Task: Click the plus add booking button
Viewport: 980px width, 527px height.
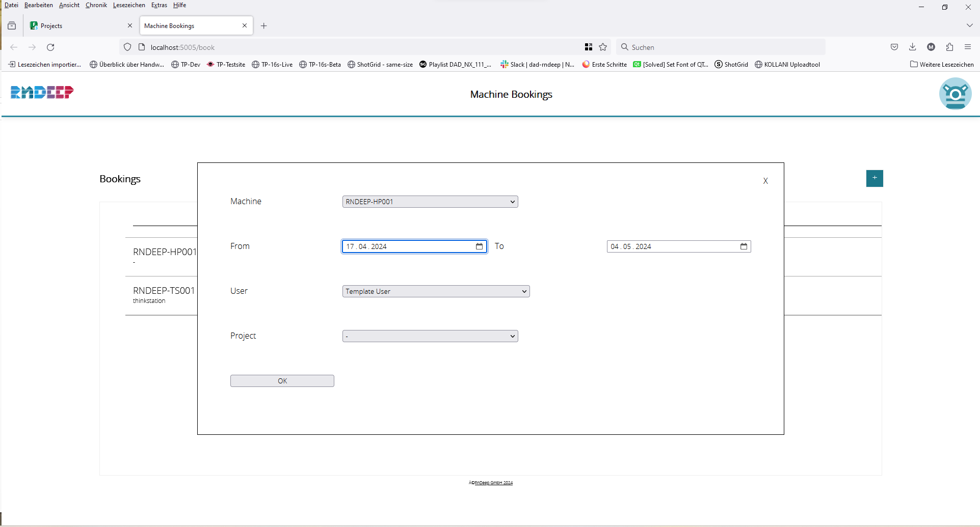Action: [875, 178]
